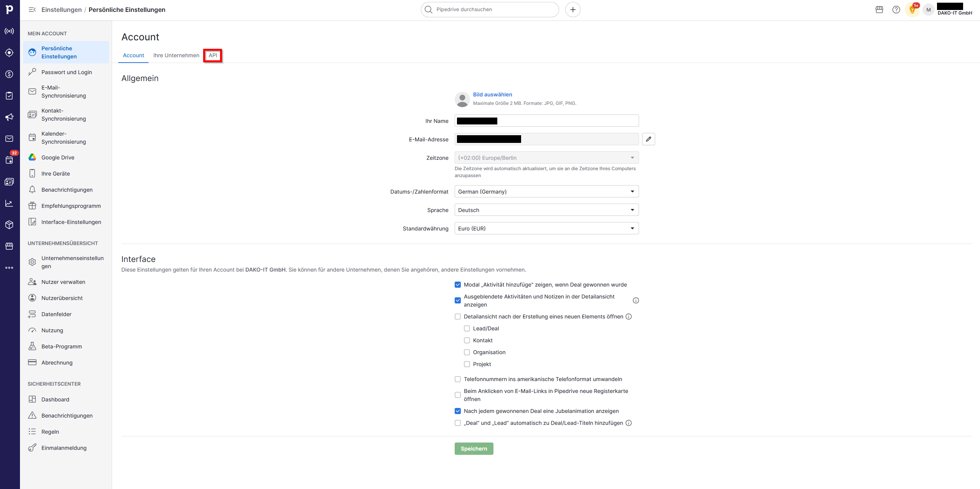Viewport: 980px width, 489px height.
Task: Check the Organisation checkbox
Action: pyautogui.click(x=467, y=352)
